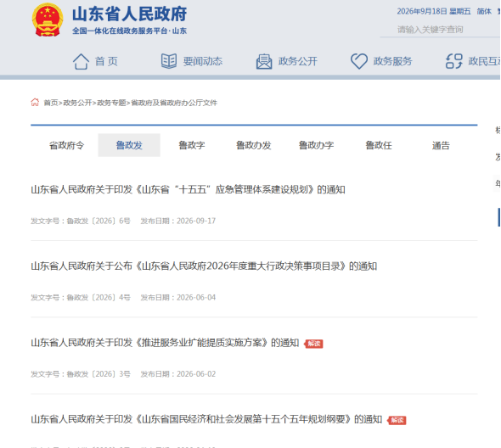Click document number 鲁政发〔2026〕4号
The image size is (501, 448).
click(x=99, y=298)
